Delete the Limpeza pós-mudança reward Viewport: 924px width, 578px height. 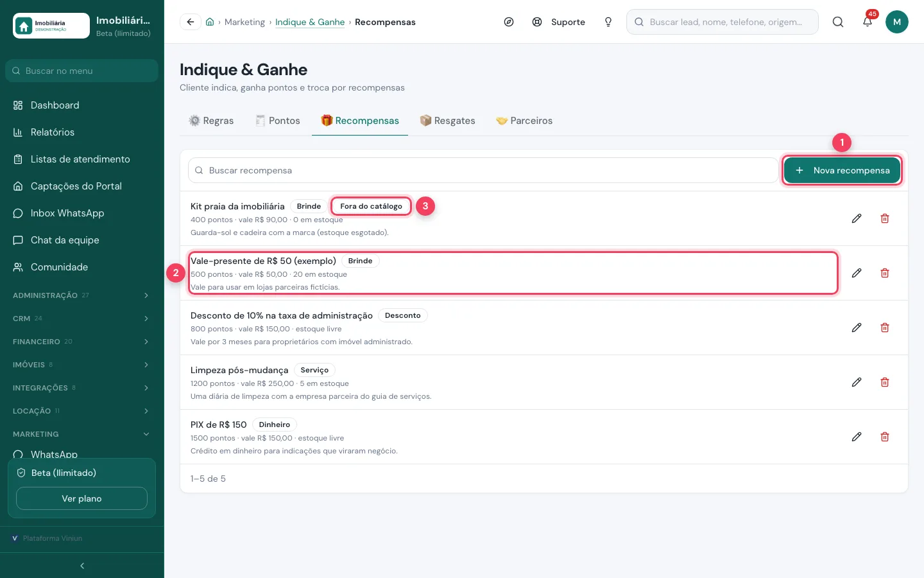(885, 382)
